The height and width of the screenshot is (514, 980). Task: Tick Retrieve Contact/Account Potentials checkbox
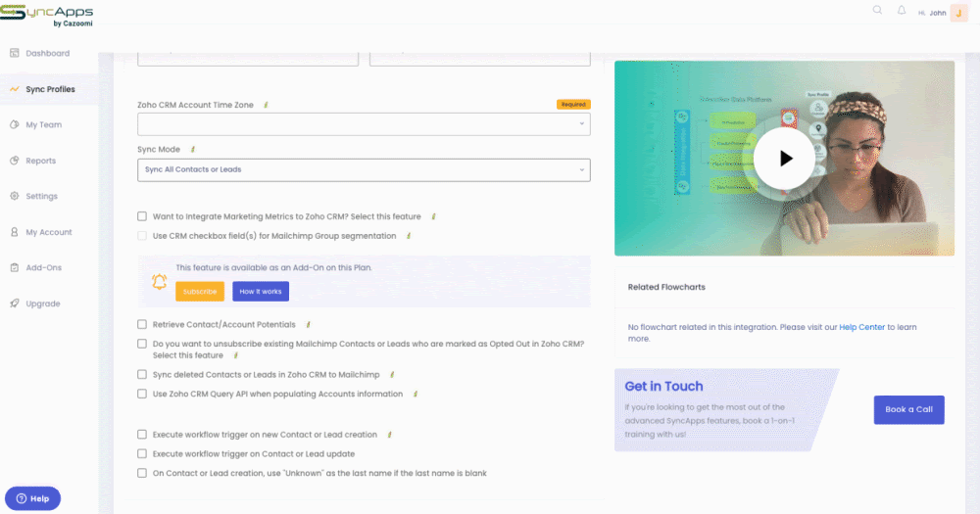142,324
